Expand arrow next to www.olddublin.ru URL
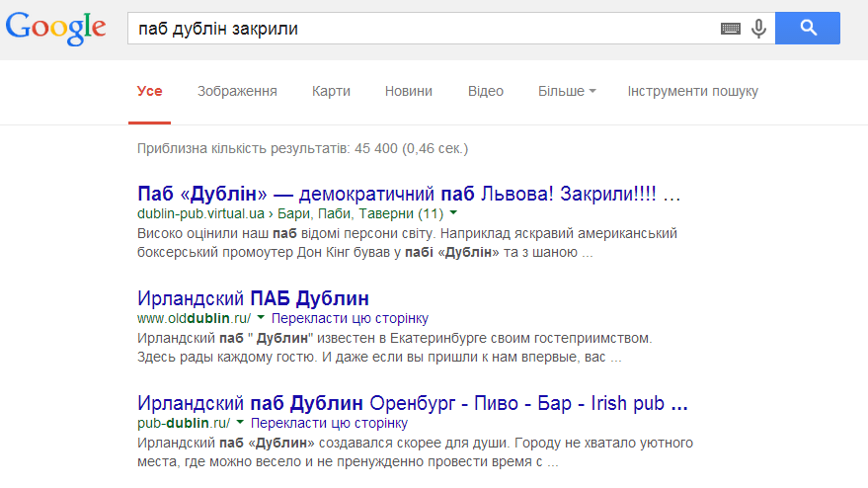868x488 pixels. (x=261, y=317)
